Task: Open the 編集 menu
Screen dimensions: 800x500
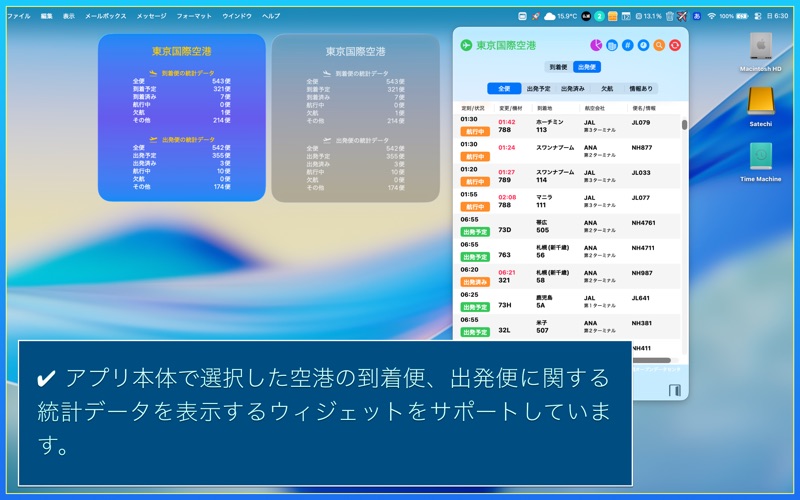Action: pos(47,16)
